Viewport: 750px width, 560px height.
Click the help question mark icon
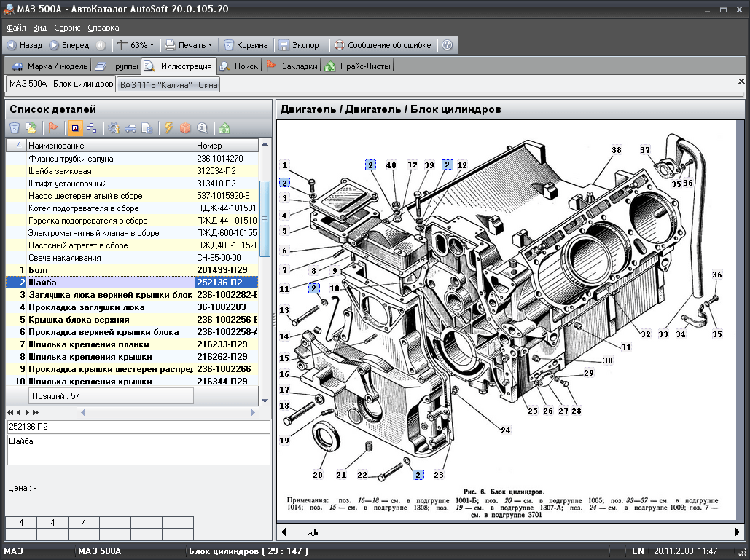pyautogui.click(x=447, y=45)
